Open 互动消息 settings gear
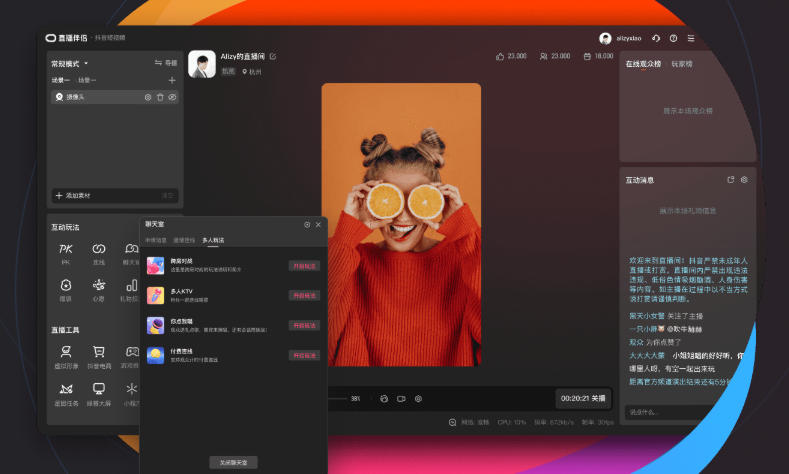 click(744, 180)
